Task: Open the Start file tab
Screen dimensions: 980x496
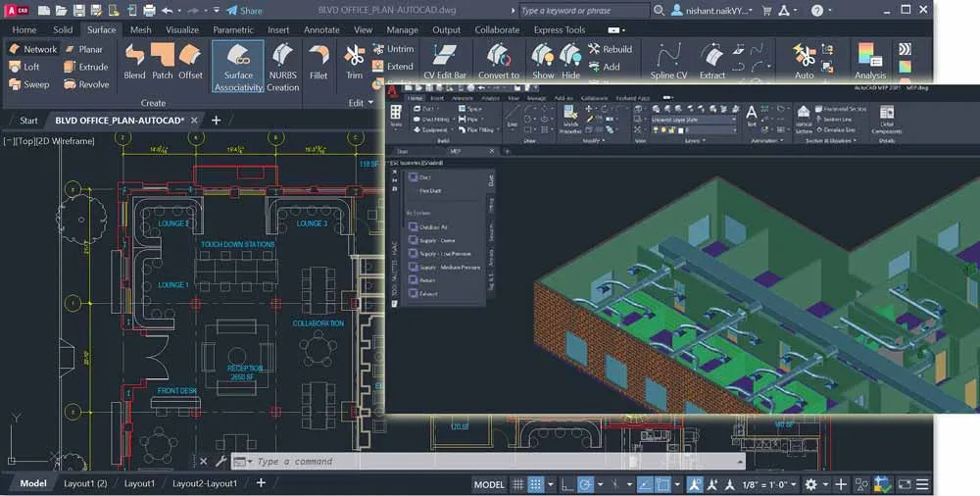Action: (28, 121)
